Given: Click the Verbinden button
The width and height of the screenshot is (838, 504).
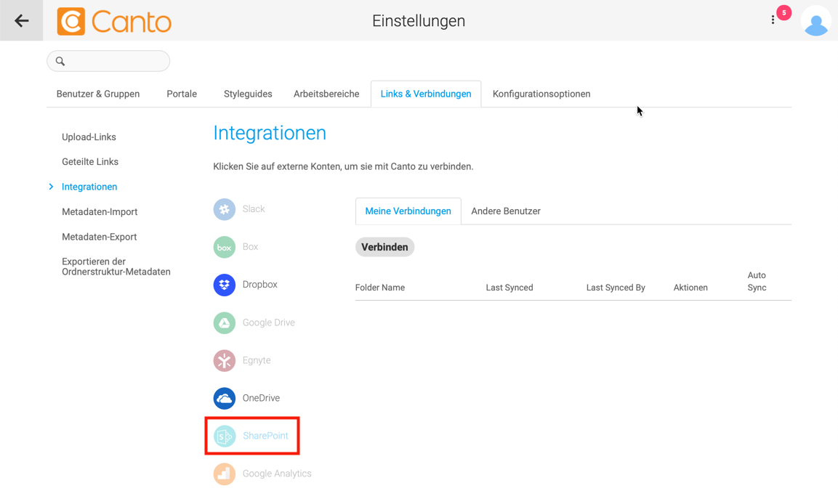Looking at the screenshot, I should click(384, 247).
